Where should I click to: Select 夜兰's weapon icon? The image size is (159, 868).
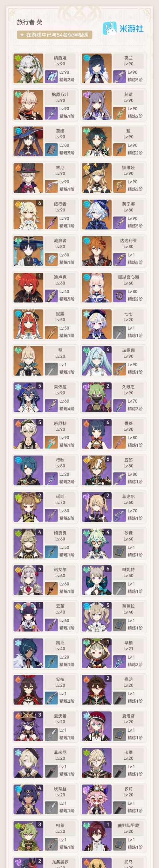coord(119,76)
